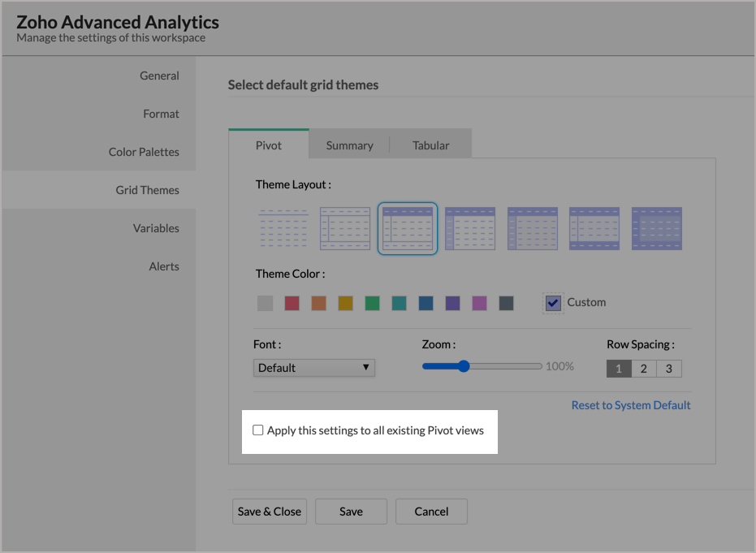Choose the gray theme color
The height and width of the screenshot is (553, 756).
266,303
